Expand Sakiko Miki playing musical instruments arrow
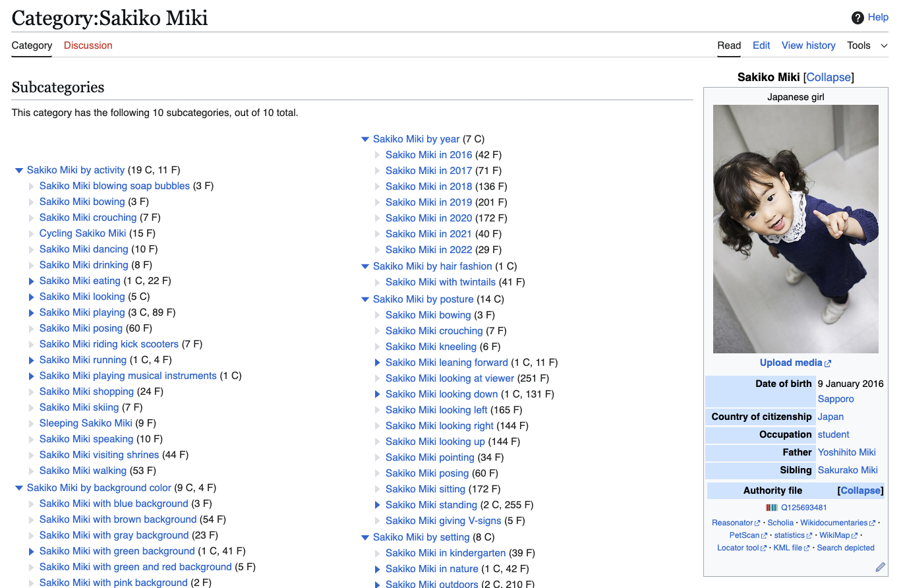 coord(32,376)
